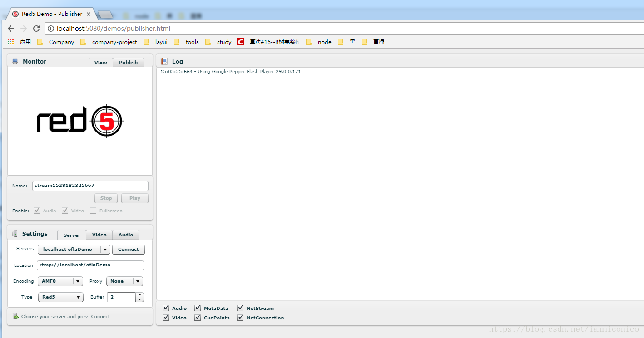Open the Company bookmark folder
This screenshot has width=644, height=338.
(55, 42)
